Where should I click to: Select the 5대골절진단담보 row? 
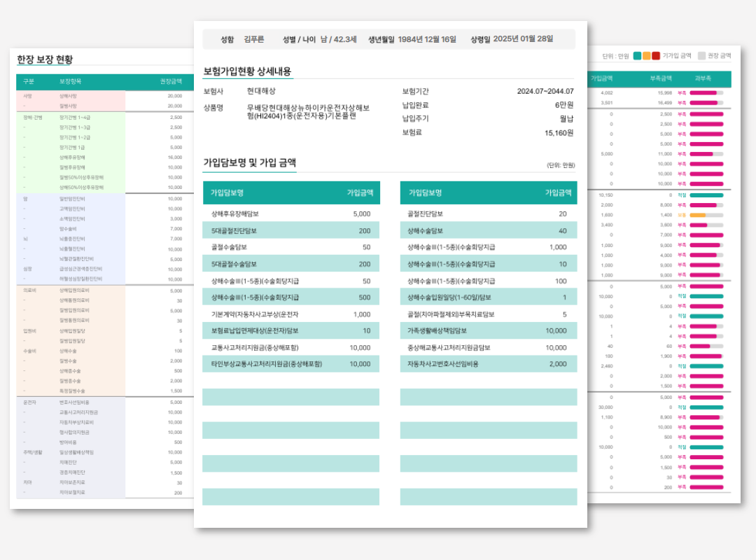[291, 230]
